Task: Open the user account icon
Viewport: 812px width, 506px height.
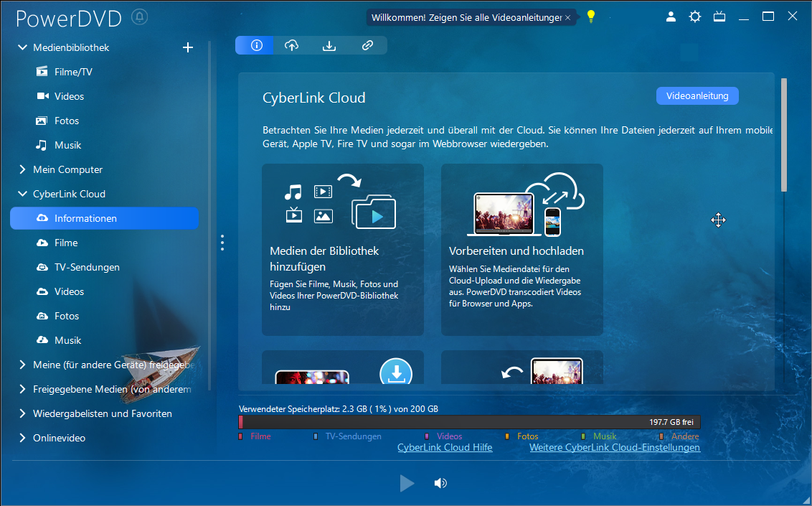Action: 671,17
